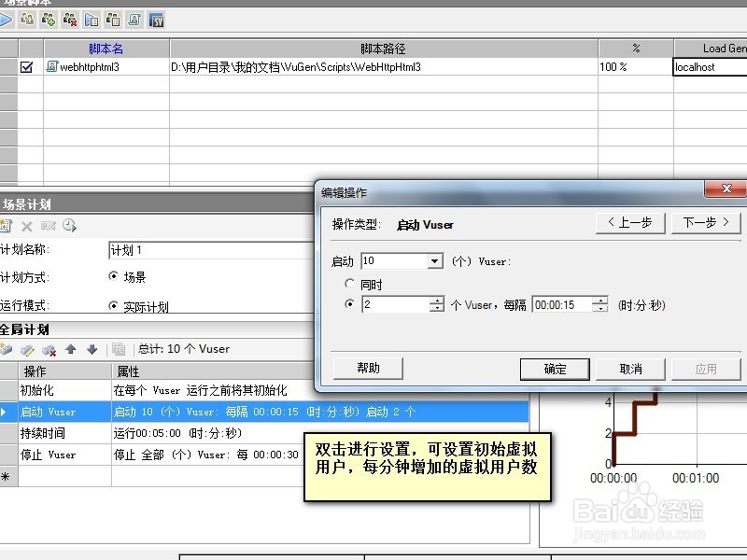
Task: Start the scenario with the play icon
Action: (x=7, y=19)
